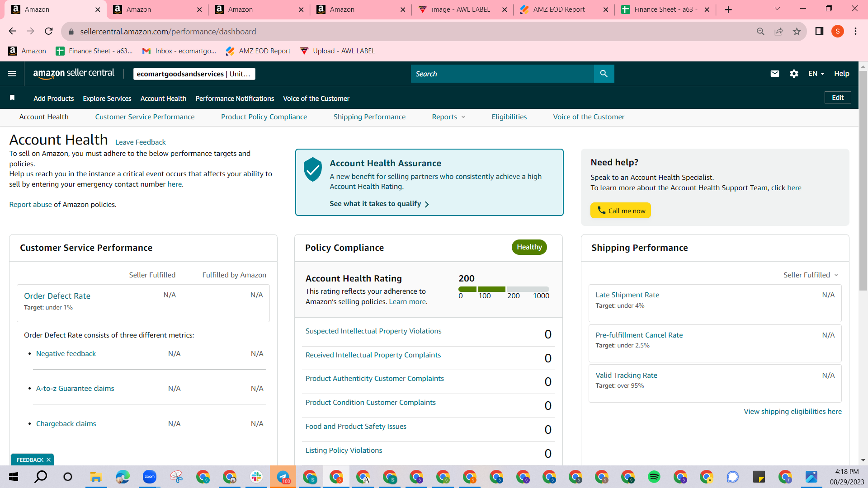Viewport: 868px width, 488px height.
Task: Open the Seller Fulfilled dropdown in Shipping Performance
Action: (x=811, y=275)
